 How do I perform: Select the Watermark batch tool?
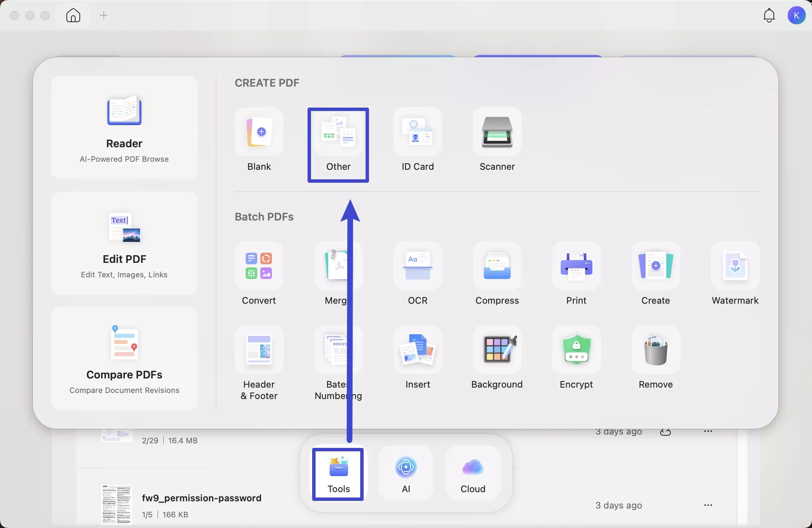[735, 266]
